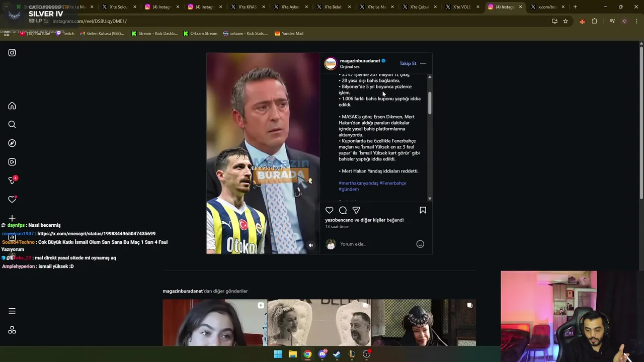644x362 pixels.
Task: Open the Twitch bookmark
Action: (x=65, y=34)
